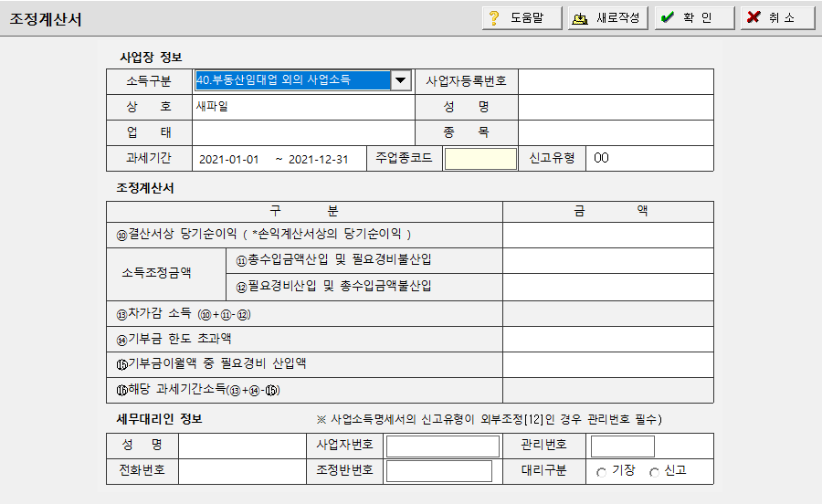This screenshot has height=504, width=822.
Task: Click amount cell for ⑮기부금이월액 중 필요경비 산입액
Action: [x=608, y=364]
